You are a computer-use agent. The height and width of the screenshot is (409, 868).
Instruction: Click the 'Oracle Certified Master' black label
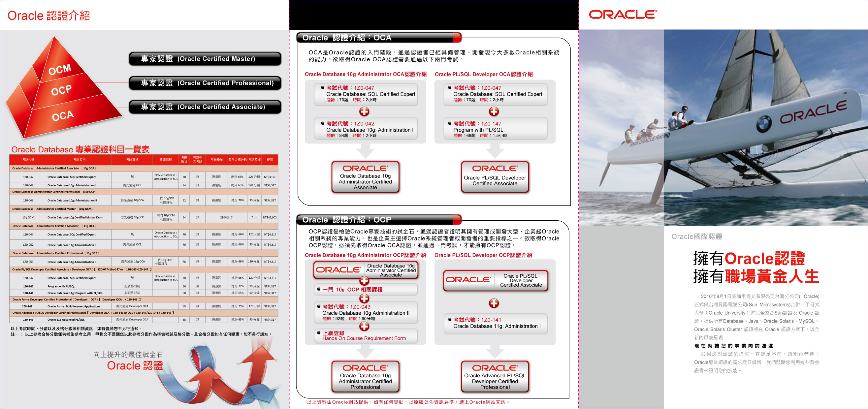(205, 59)
